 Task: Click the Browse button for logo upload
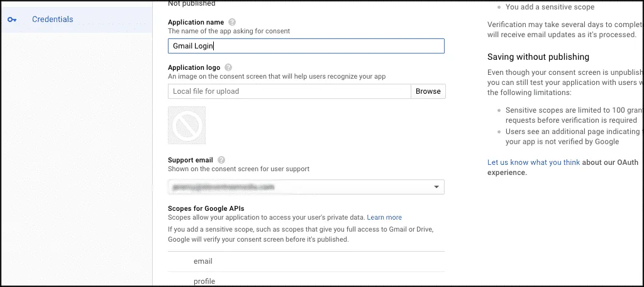pyautogui.click(x=428, y=91)
